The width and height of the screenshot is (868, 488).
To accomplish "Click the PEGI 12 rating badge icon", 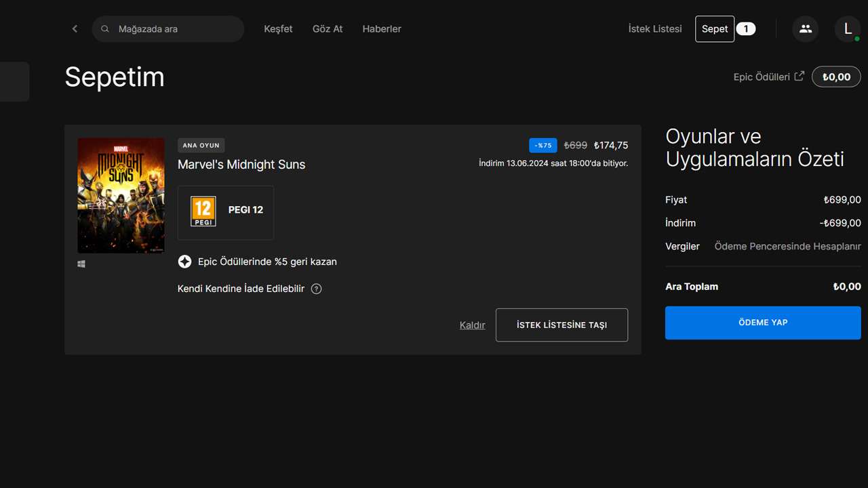I will point(203,211).
